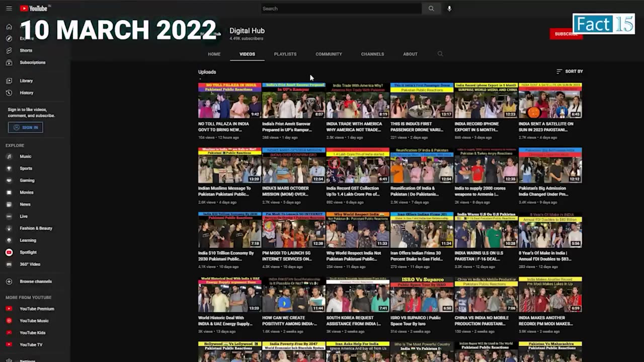
Task: Open SOUTH KOREA REQUEST ASSISTANCE thumbnail
Action: [x=358, y=294]
